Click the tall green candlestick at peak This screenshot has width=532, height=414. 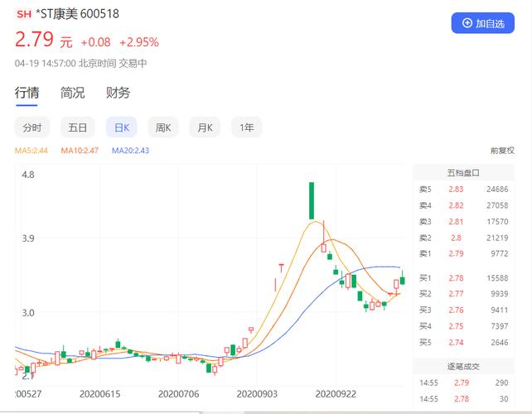312,200
